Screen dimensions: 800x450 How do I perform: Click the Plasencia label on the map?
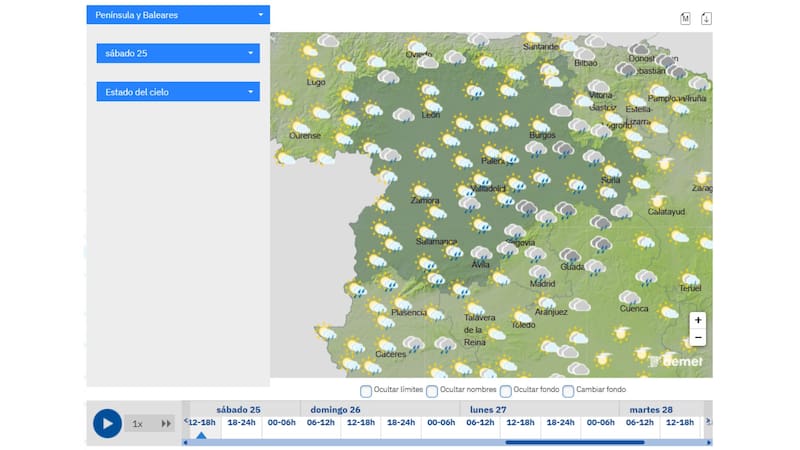409,312
